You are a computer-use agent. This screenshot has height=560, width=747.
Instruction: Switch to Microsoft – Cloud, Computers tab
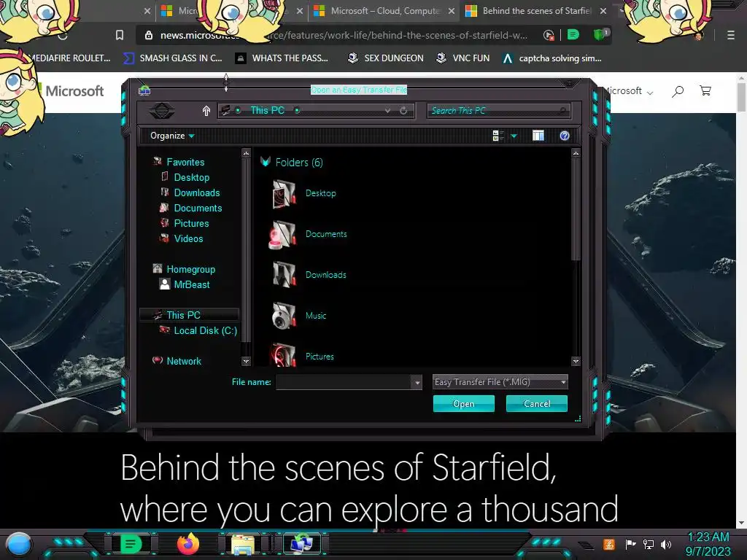coord(385,10)
